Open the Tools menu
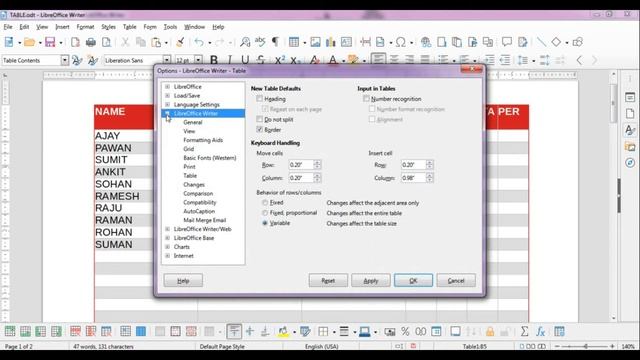The height and width of the screenshot is (360, 640). tap(170, 27)
